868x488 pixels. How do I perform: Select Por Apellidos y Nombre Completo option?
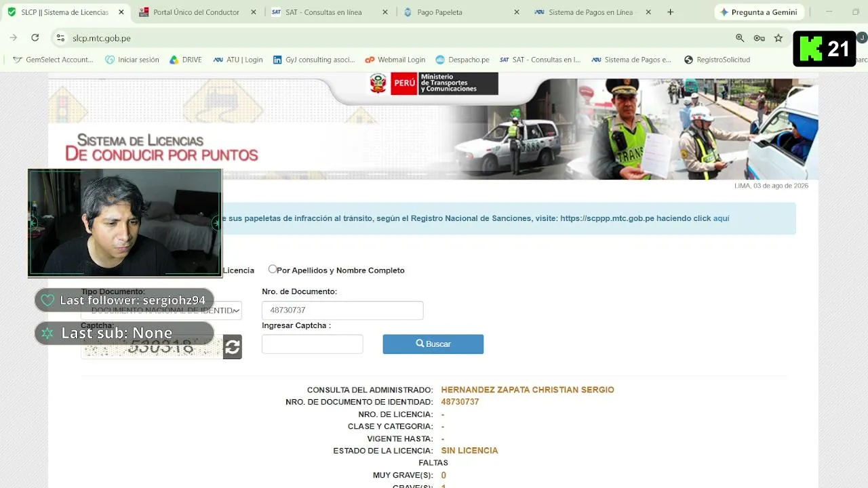click(273, 269)
